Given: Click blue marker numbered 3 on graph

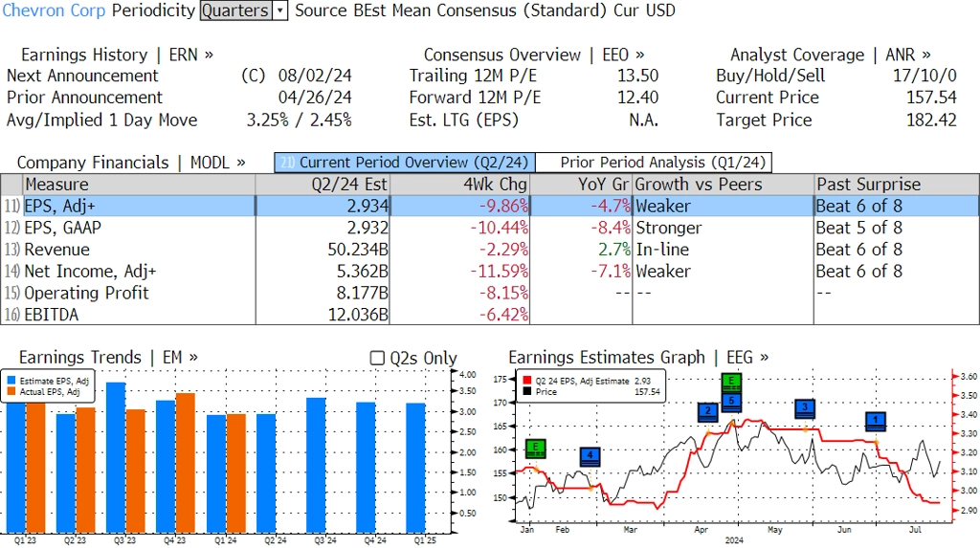Looking at the screenshot, I should click(x=805, y=408).
